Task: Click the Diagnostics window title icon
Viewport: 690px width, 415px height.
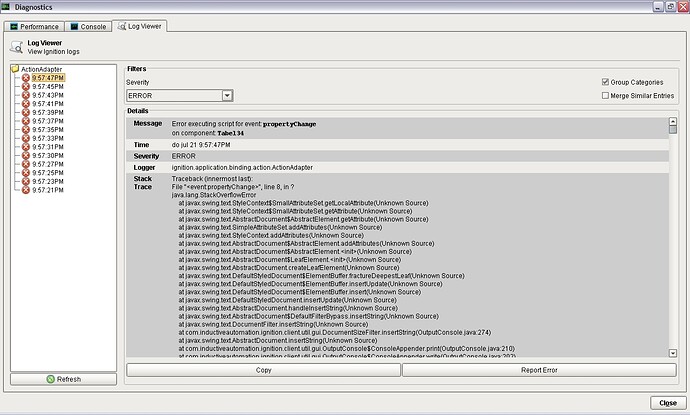Action: [6, 7]
